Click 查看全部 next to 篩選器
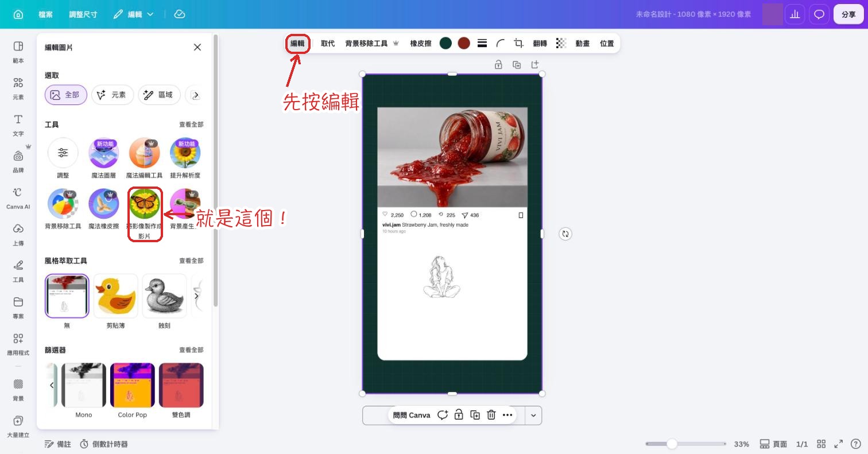Viewport: 868px width, 454px height. point(191,350)
